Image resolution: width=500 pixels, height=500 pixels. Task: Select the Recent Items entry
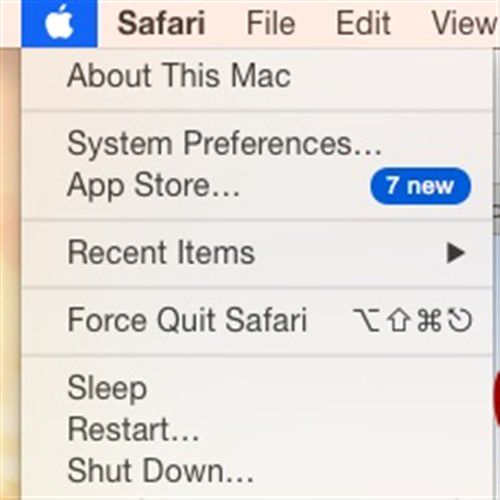pos(257,253)
